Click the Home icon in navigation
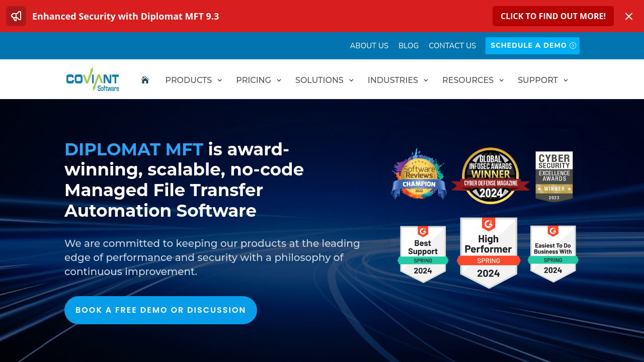The image size is (644, 362). (145, 80)
